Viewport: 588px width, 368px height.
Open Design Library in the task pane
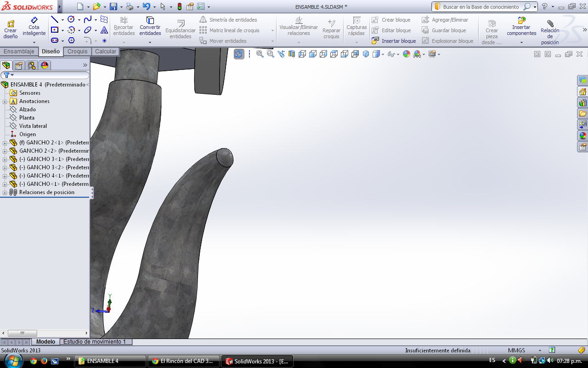tap(582, 103)
